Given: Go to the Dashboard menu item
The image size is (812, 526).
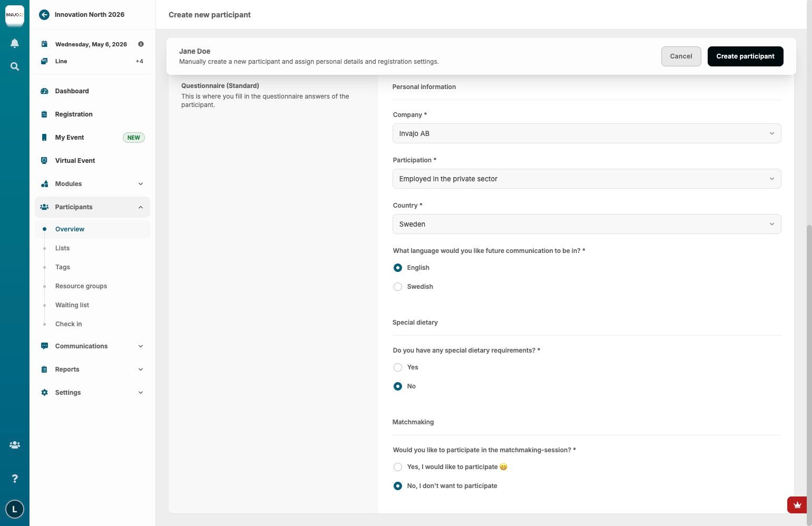Looking at the screenshot, I should (72, 91).
